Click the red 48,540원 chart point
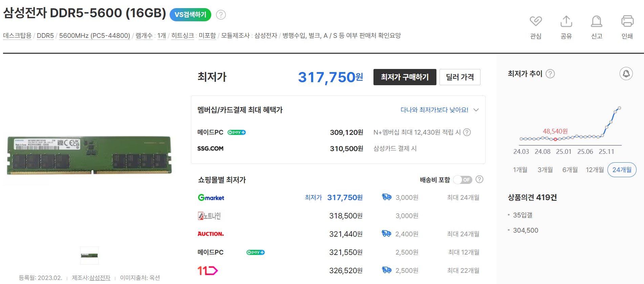The image size is (644, 284). tap(555, 139)
